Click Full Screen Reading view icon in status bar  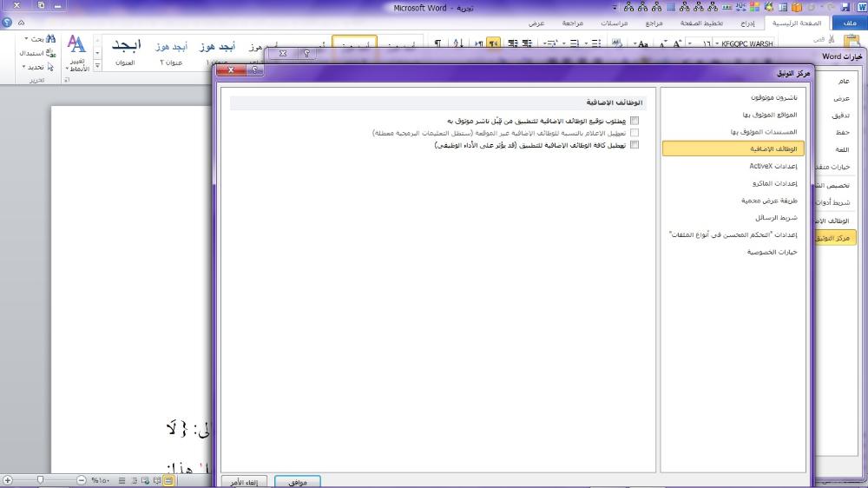click(157, 481)
